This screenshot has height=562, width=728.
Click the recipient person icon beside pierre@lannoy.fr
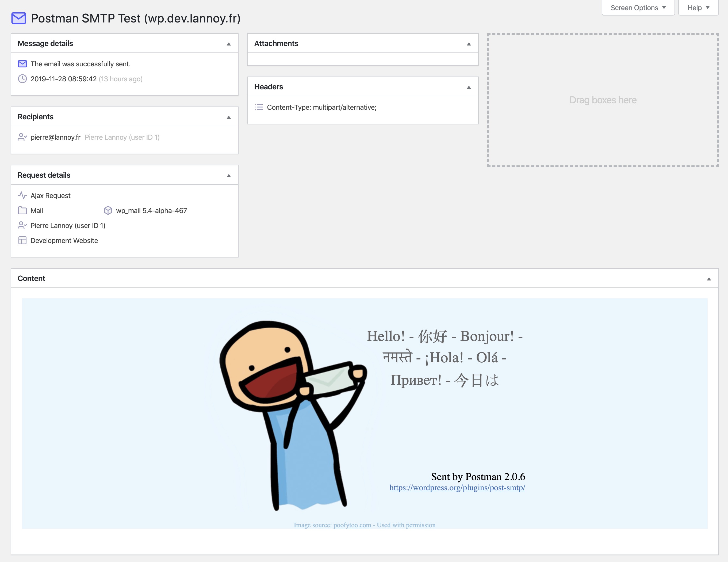coord(22,137)
